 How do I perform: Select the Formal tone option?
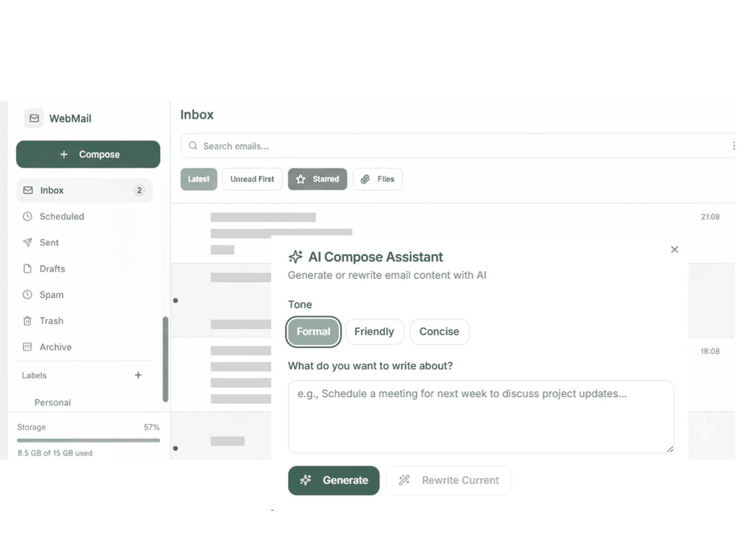coord(313,331)
